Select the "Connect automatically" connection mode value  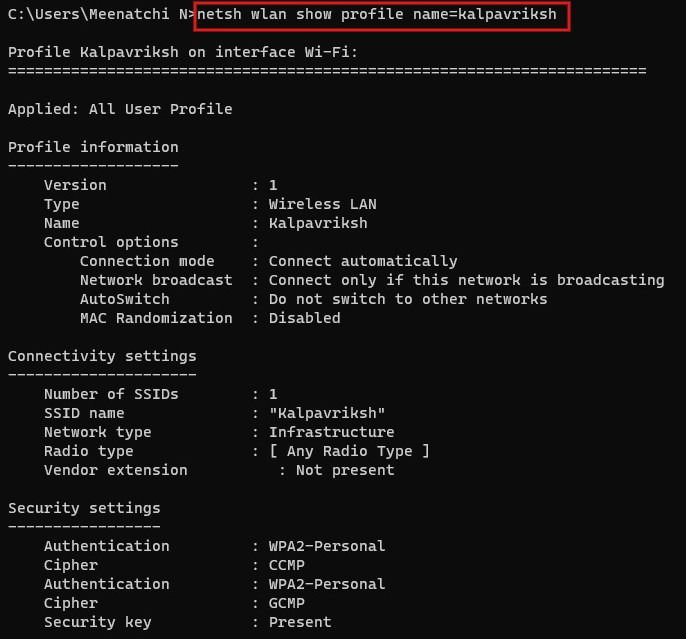pos(363,261)
